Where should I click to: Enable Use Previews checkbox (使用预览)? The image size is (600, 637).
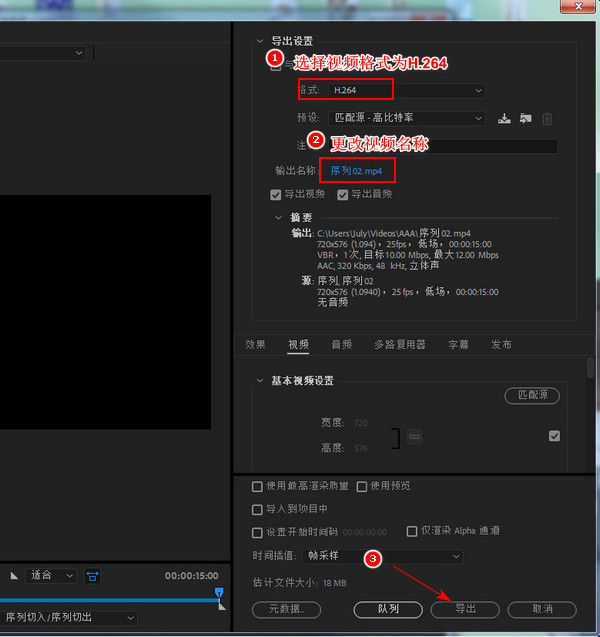(362, 486)
